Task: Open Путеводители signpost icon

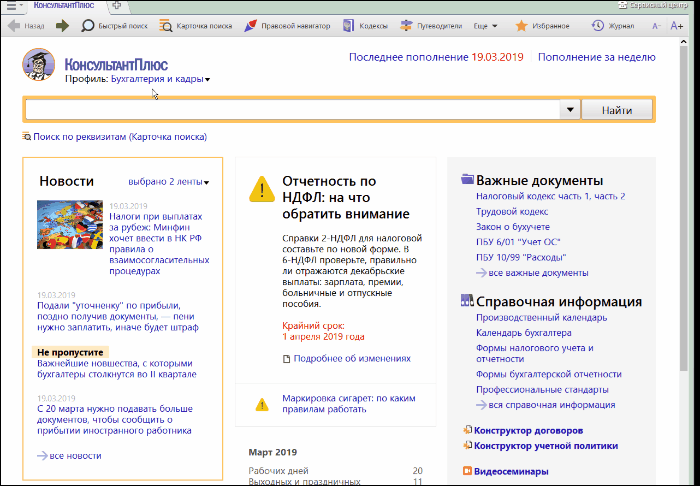Action: click(406, 26)
